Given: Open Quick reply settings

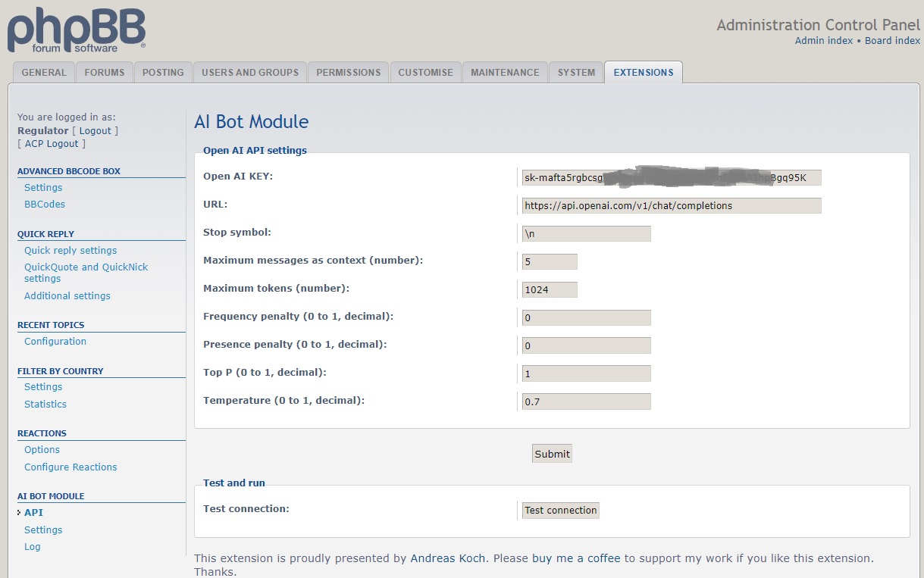Looking at the screenshot, I should click(x=70, y=251).
